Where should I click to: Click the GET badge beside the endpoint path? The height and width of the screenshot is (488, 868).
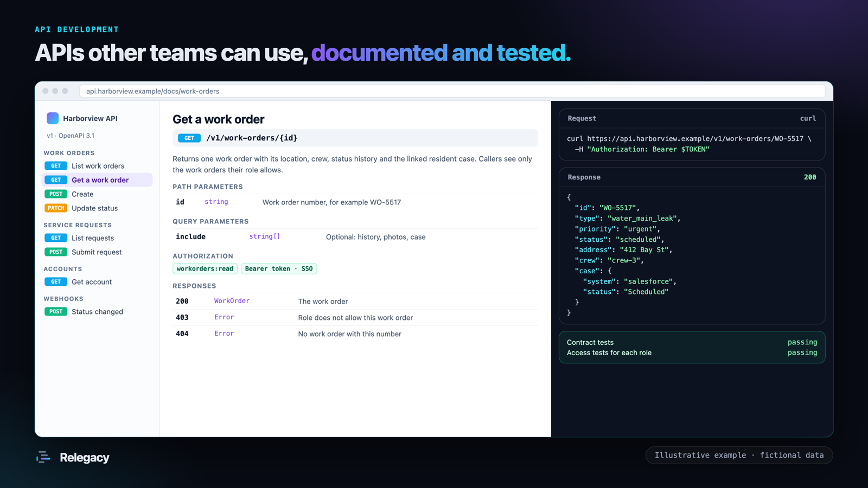[189, 138]
